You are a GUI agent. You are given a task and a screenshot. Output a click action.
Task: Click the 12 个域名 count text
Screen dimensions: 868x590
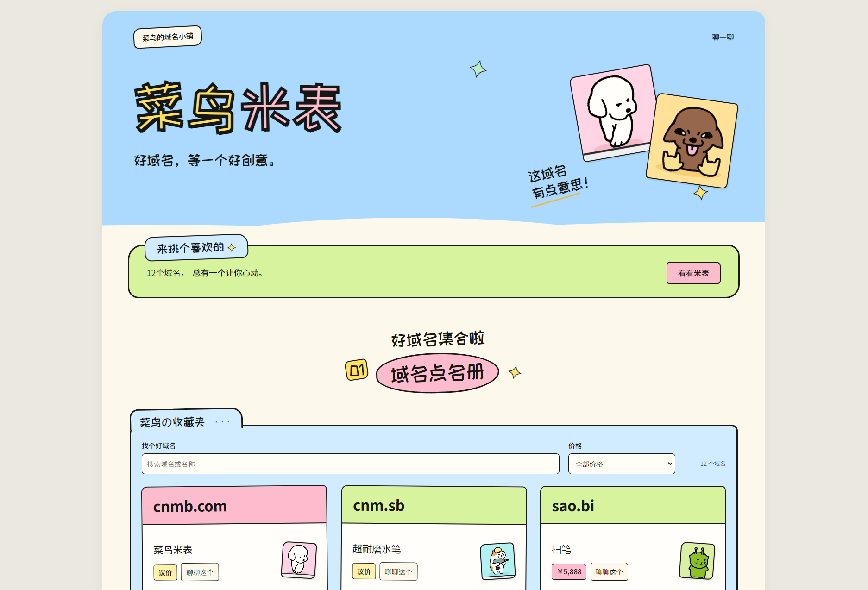tap(713, 464)
